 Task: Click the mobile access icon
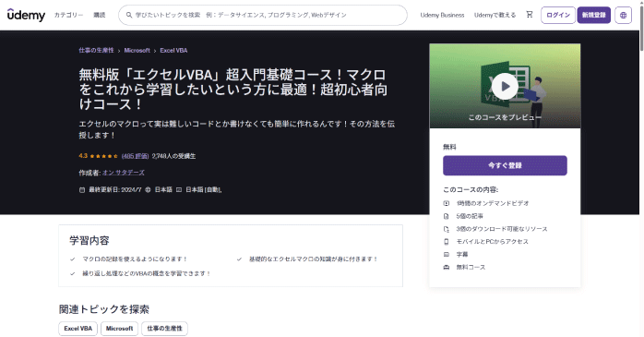coord(447,242)
